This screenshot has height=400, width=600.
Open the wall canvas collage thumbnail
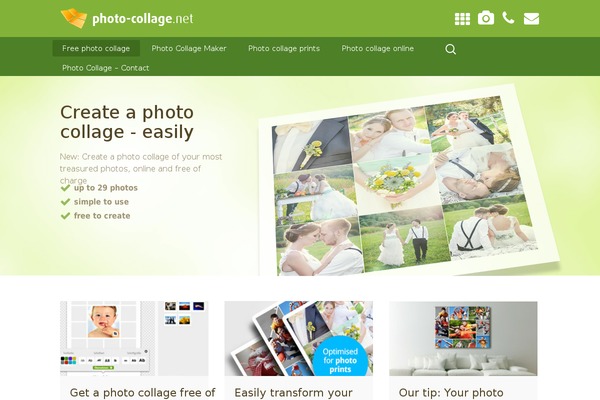pyautogui.click(x=463, y=338)
